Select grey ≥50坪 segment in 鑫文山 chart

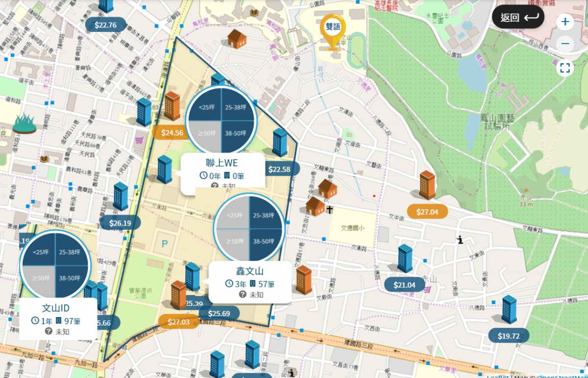click(x=234, y=242)
